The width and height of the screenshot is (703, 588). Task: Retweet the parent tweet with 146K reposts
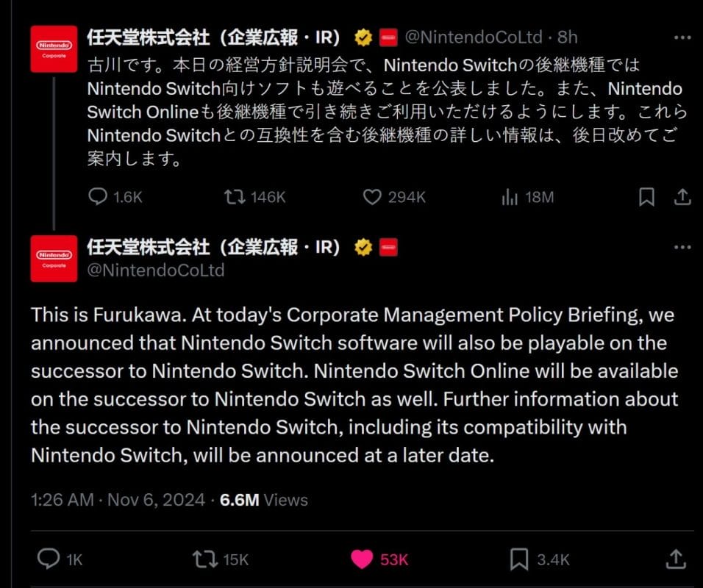click(x=235, y=197)
